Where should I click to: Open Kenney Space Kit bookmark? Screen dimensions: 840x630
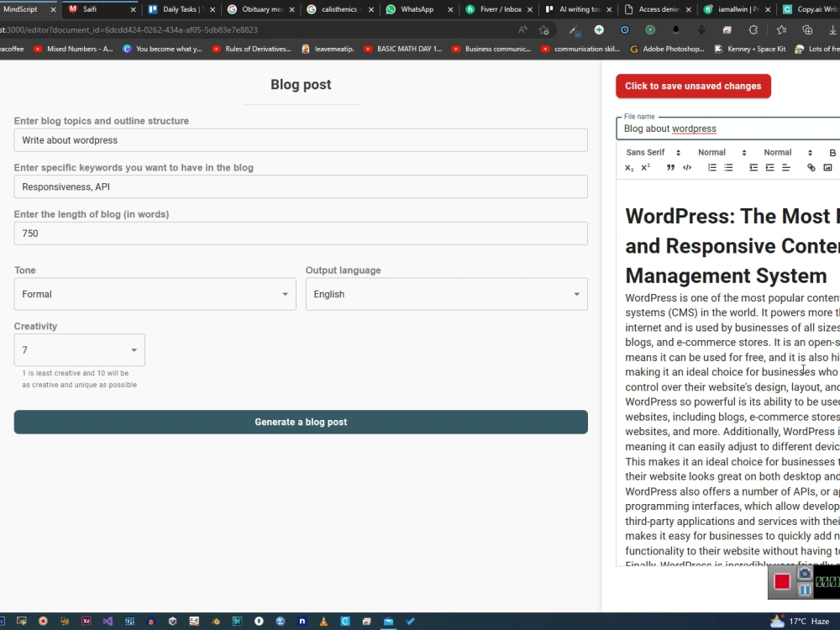(750, 49)
